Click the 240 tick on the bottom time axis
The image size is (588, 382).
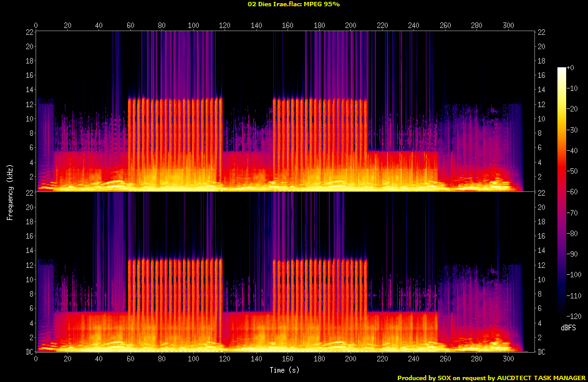413,359
